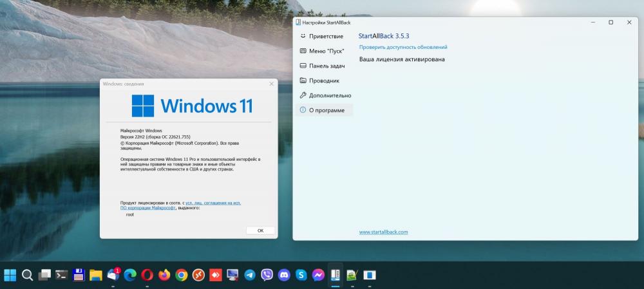
Task: Launch Viber from the taskbar
Action: (267, 275)
